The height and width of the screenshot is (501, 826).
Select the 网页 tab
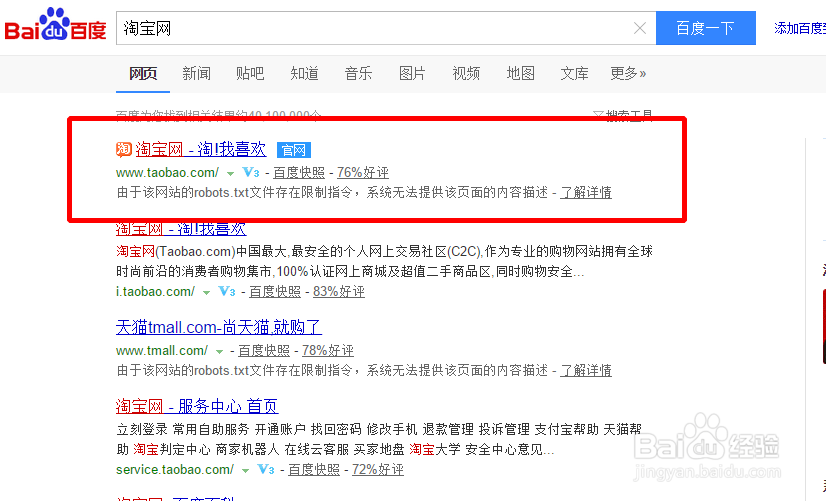coord(143,73)
